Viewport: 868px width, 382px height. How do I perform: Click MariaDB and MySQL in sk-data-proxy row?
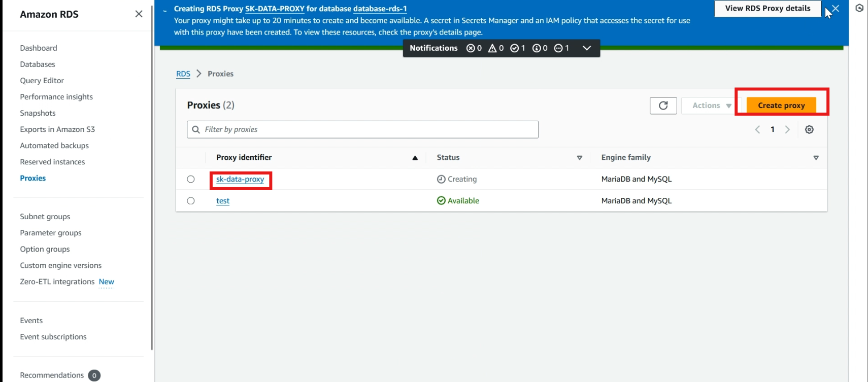(x=637, y=179)
